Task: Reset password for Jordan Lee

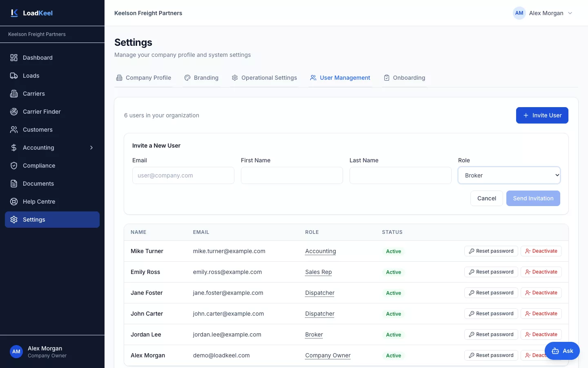Action: coord(491,334)
